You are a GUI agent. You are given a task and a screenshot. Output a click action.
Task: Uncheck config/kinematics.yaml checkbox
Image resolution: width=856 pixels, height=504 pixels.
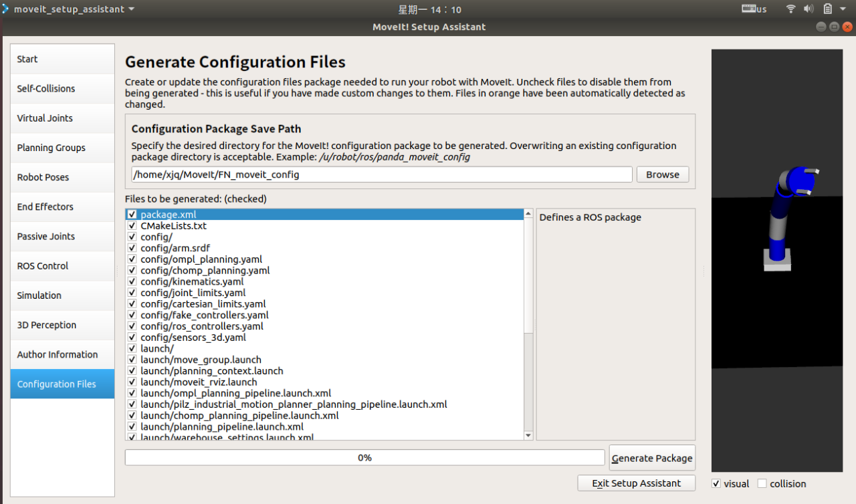tap(132, 281)
